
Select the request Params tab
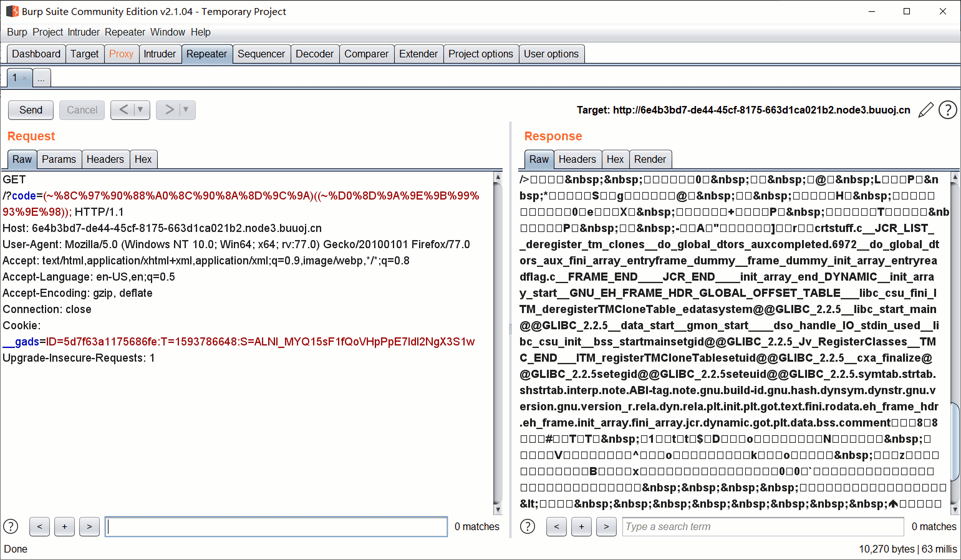pyautogui.click(x=59, y=159)
